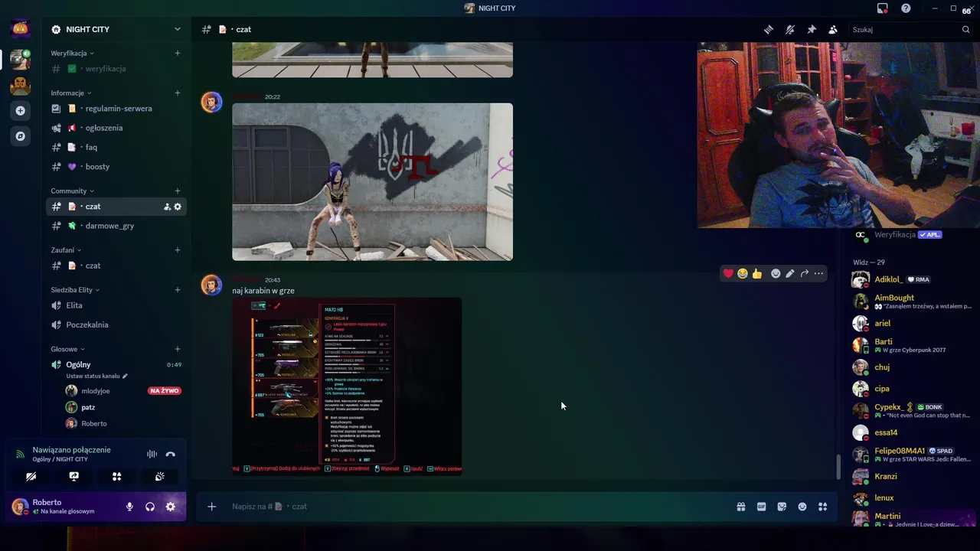
Task: Open more message options ellipsis
Action: click(x=819, y=273)
